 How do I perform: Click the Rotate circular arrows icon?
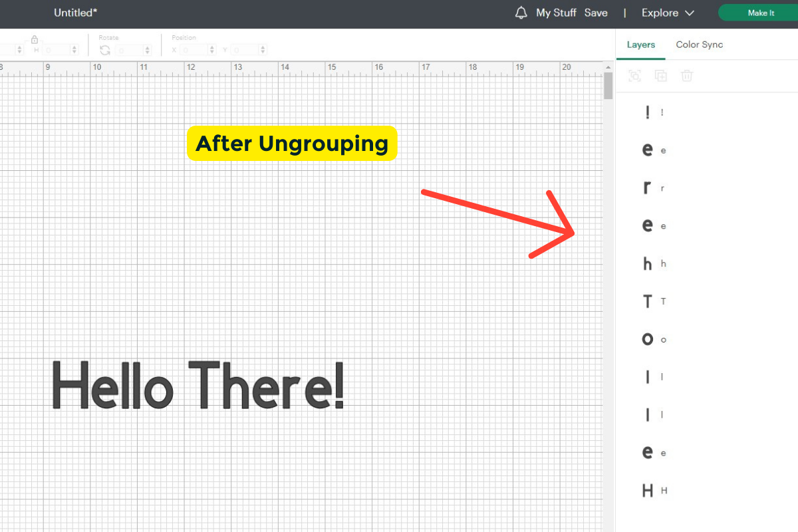click(x=105, y=50)
